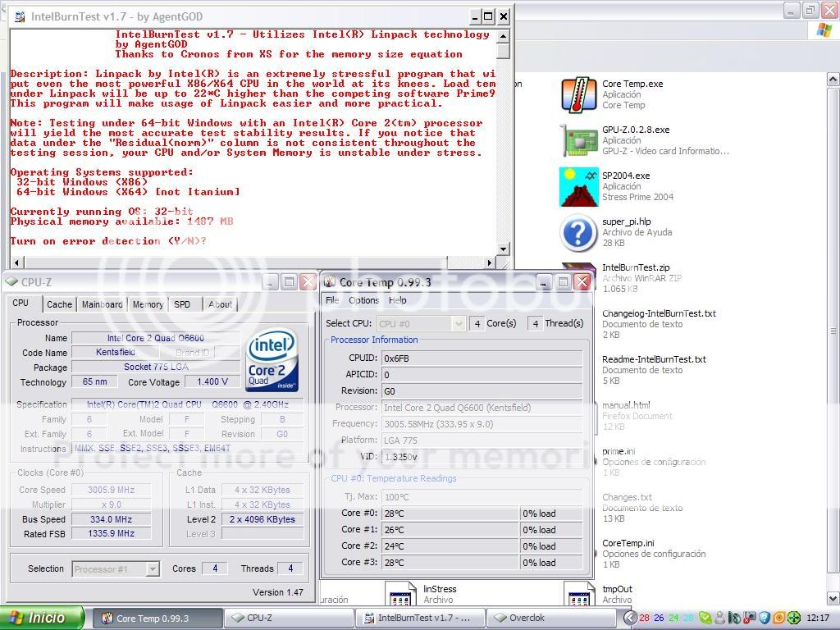Switch to IntelBurnTest v1.7 taskbar button
This screenshot has width=840, height=630.
[x=421, y=619]
